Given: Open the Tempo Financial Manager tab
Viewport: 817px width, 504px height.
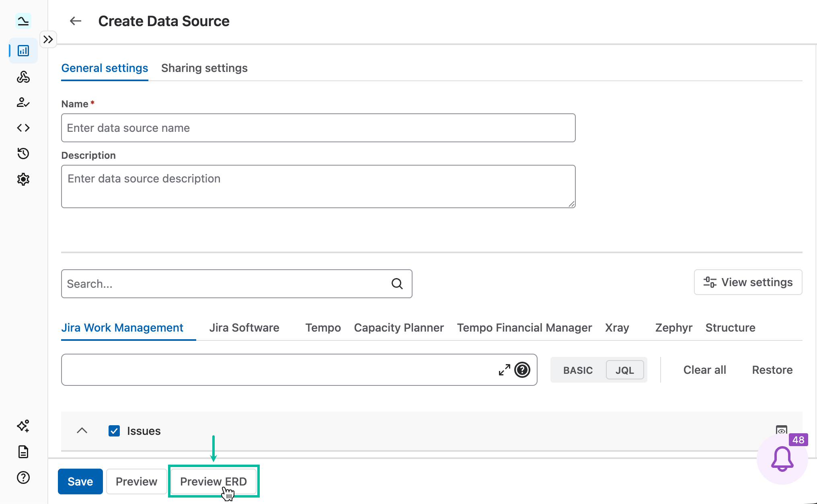Looking at the screenshot, I should tap(524, 328).
